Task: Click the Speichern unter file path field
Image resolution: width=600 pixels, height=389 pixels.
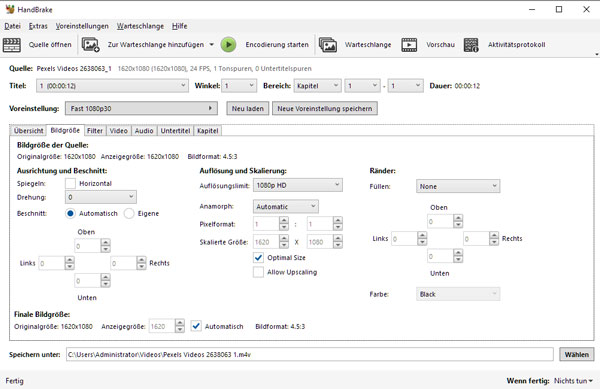Action: (x=310, y=355)
